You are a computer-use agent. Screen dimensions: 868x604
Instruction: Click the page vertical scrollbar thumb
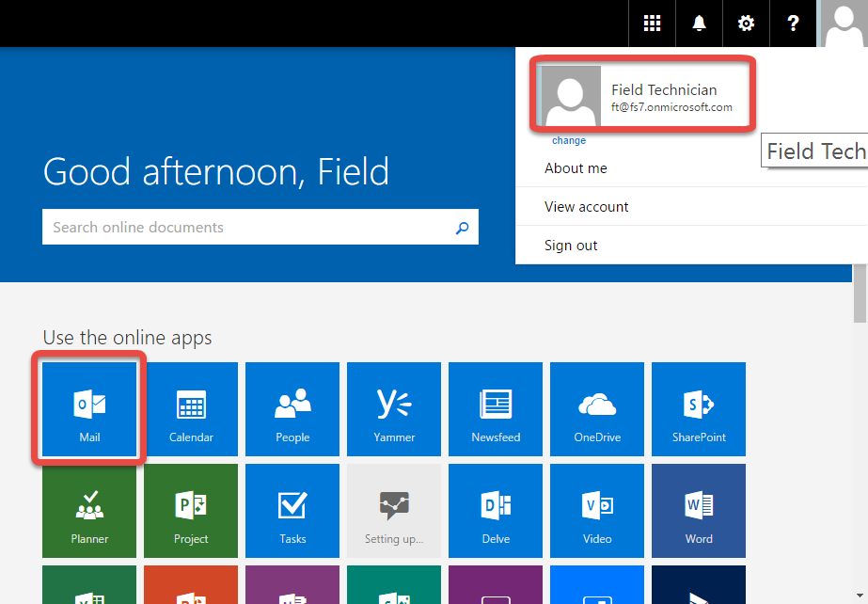click(860, 293)
